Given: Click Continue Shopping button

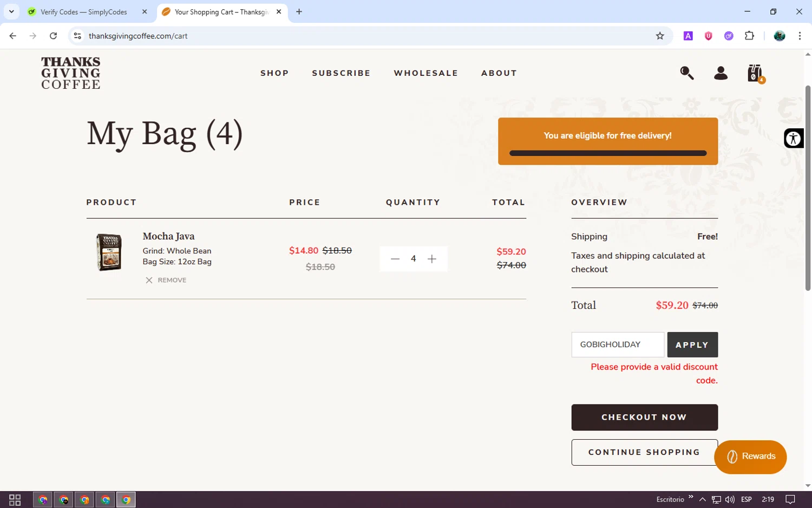Looking at the screenshot, I should (x=644, y=452).
